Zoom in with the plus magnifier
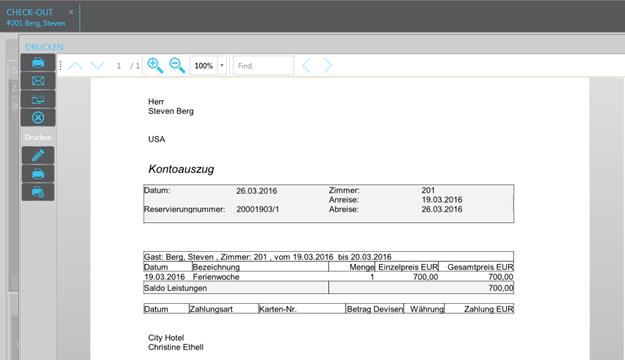The height and width of the screenshot is (360, 625). pyautogui.click(x=155, y=65)
